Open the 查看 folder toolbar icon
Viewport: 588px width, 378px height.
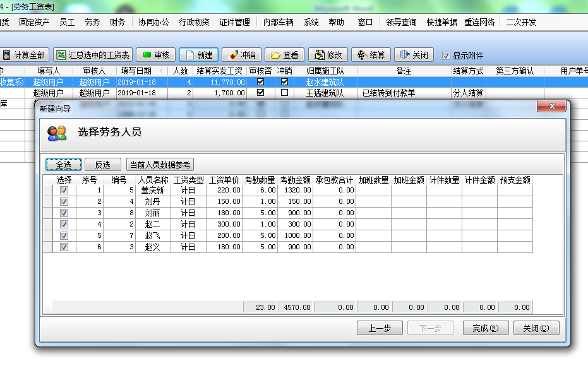275,55
